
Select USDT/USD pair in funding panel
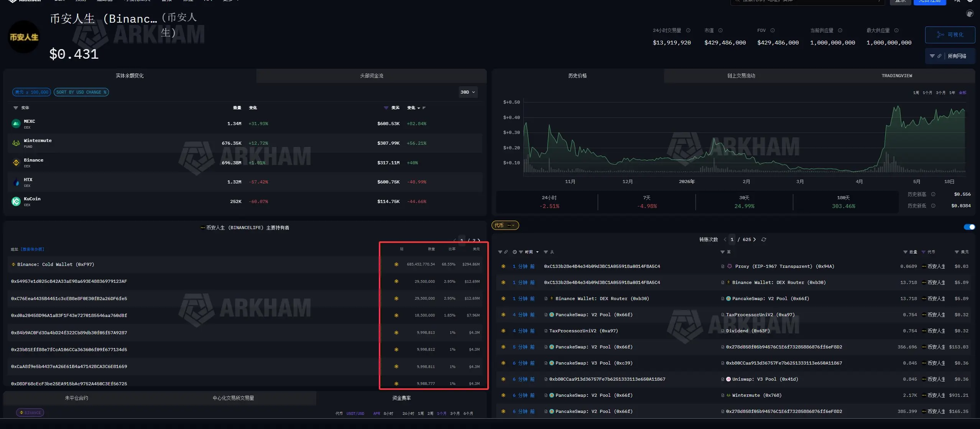pos(355,413)
